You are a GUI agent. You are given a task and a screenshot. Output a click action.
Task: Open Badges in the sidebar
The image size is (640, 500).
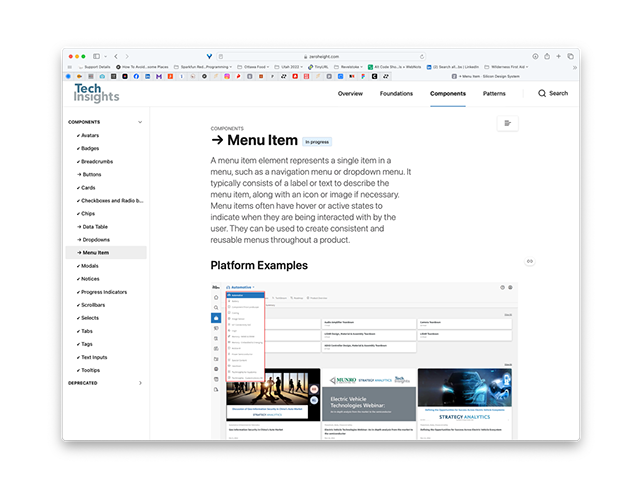click(x=88, y=148)
